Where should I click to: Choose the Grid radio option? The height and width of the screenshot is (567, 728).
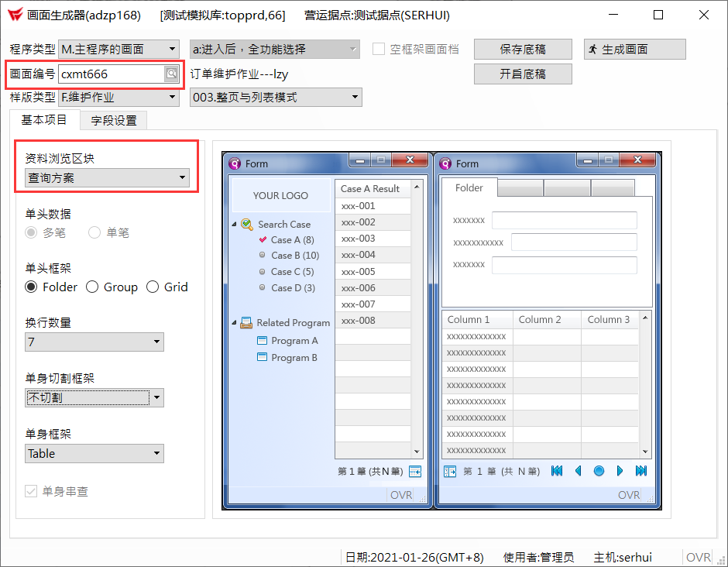[x=153, y=287]
